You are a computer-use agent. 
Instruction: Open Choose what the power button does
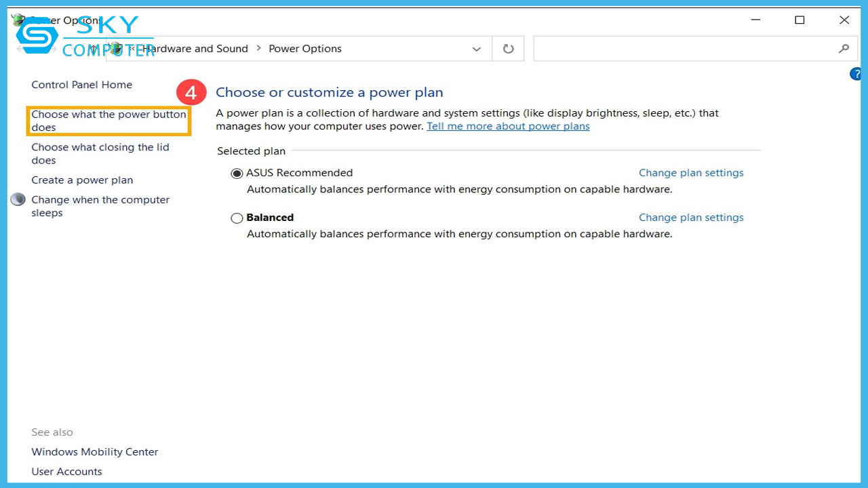coord(108,121)
